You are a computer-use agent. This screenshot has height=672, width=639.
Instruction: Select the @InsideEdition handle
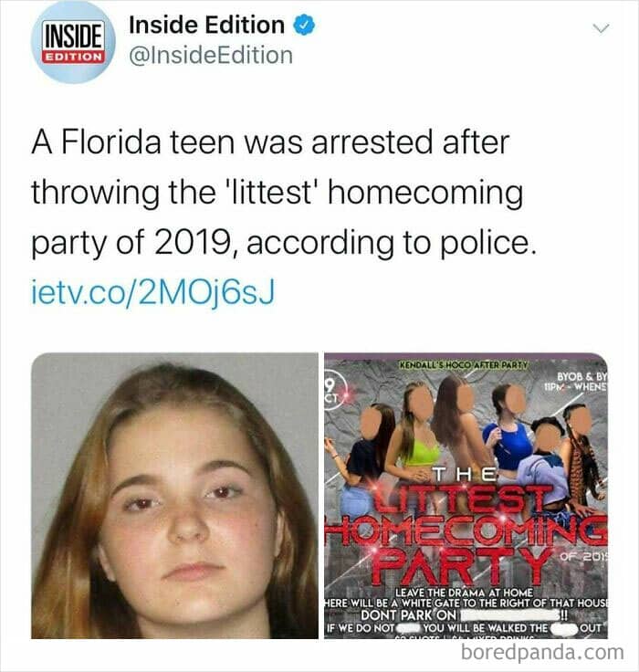point(211,56)
